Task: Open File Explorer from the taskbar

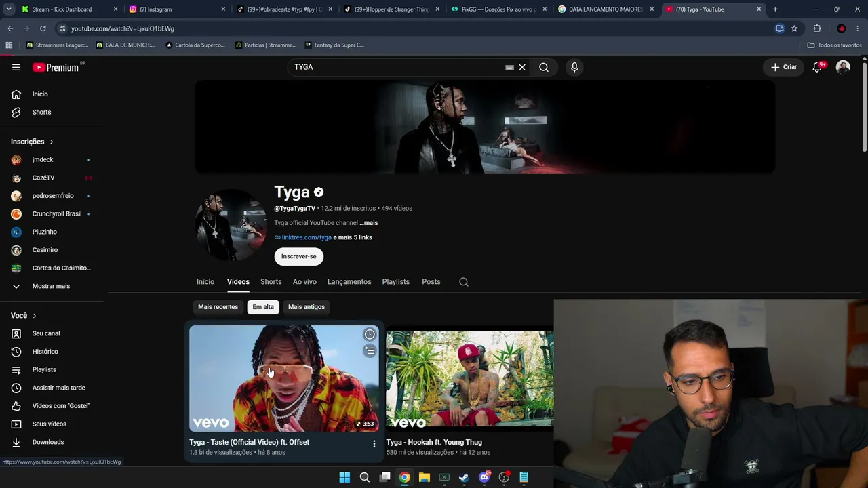Action: [424, 477]
